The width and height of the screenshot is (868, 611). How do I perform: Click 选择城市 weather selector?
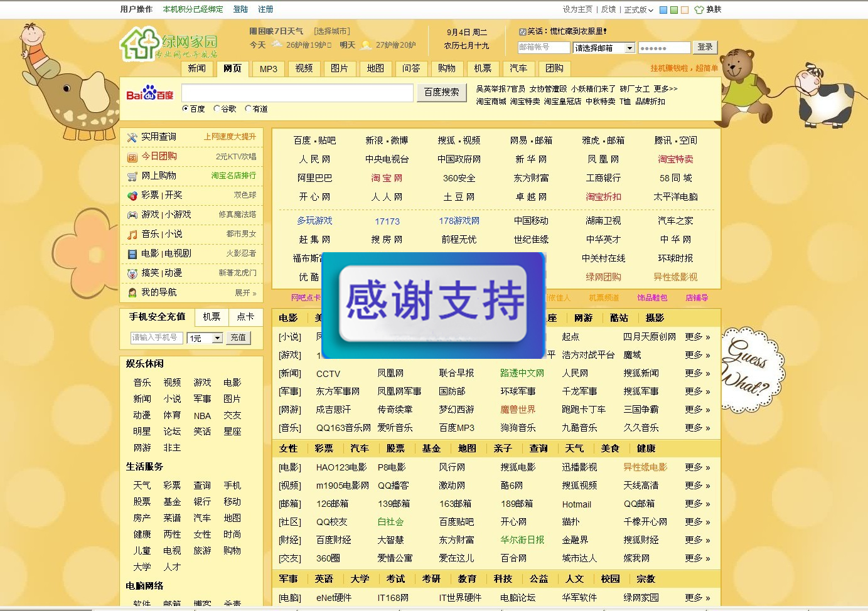[x=332, y=31]
